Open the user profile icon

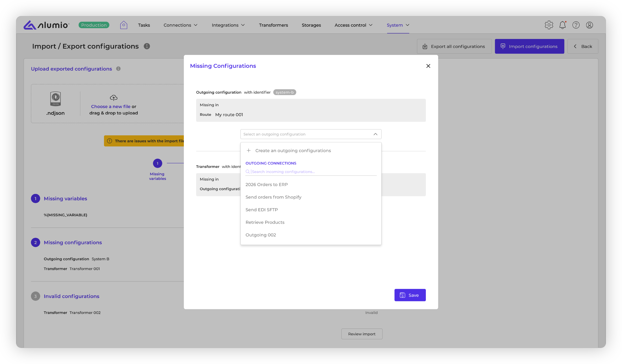[x=589, y=25]
